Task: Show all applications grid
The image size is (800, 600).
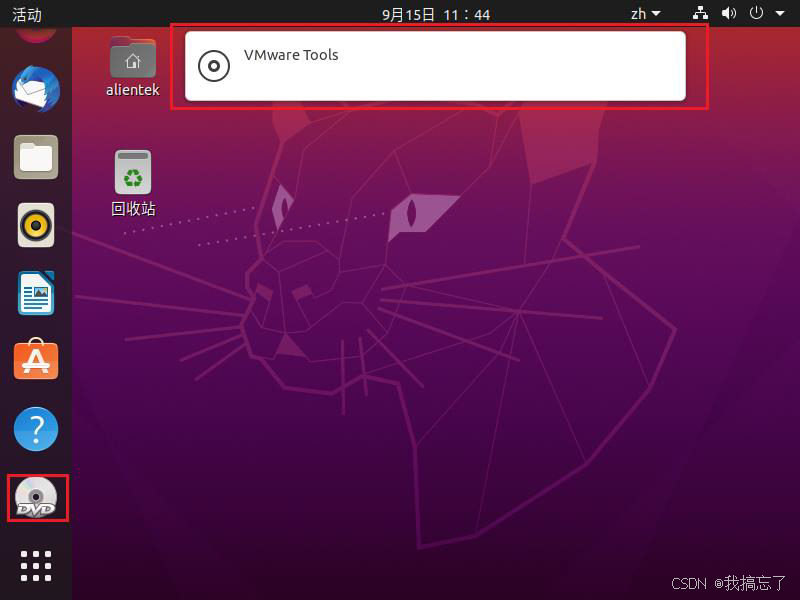Action: (x=36, y=566)
